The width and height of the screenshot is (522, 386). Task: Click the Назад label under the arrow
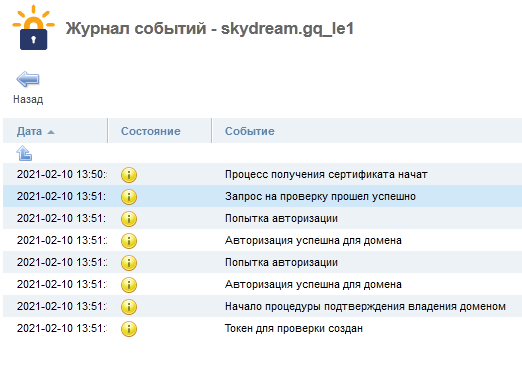click(x=28, y=99)
